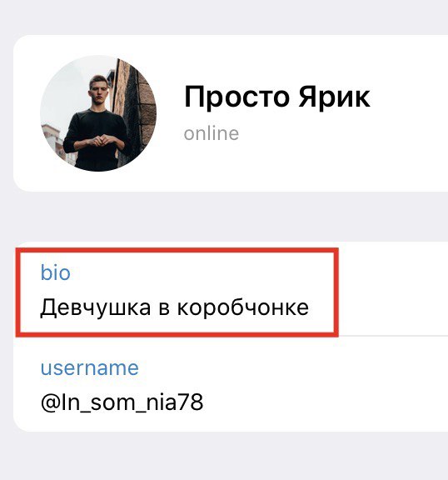Viewport: 448px width, 480px height.
Task: Click the blue username label
Action: [x=90, y=367]
